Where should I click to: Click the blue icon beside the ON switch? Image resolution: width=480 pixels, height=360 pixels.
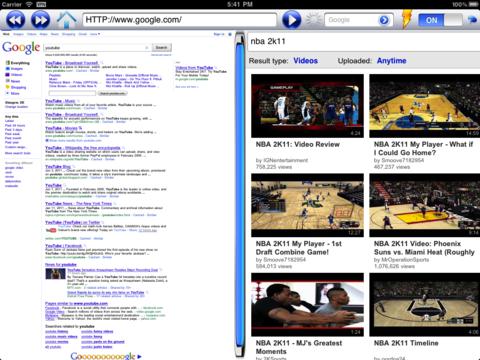click(472, 20)
